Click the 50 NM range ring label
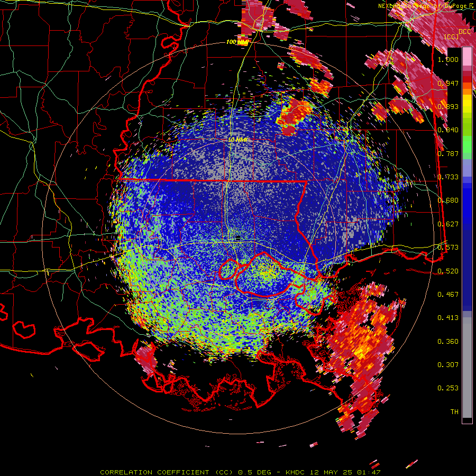The width and height of the screenshot is (476, 476). [x=237, y=140]
